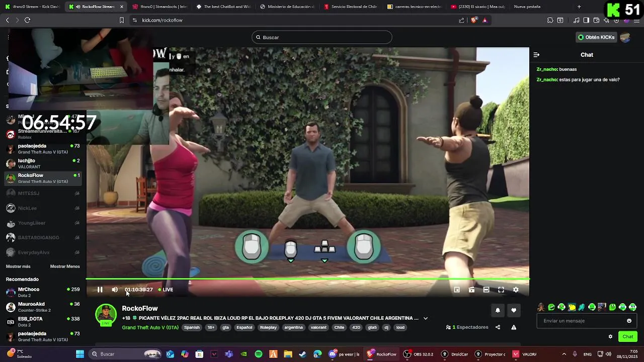
Task: Open a new browser tab
Action: 579,7
